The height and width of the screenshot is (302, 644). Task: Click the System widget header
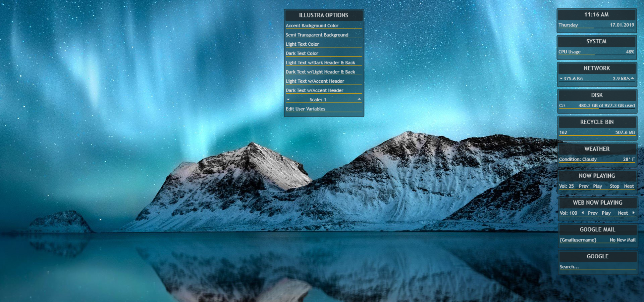[596, 41]
